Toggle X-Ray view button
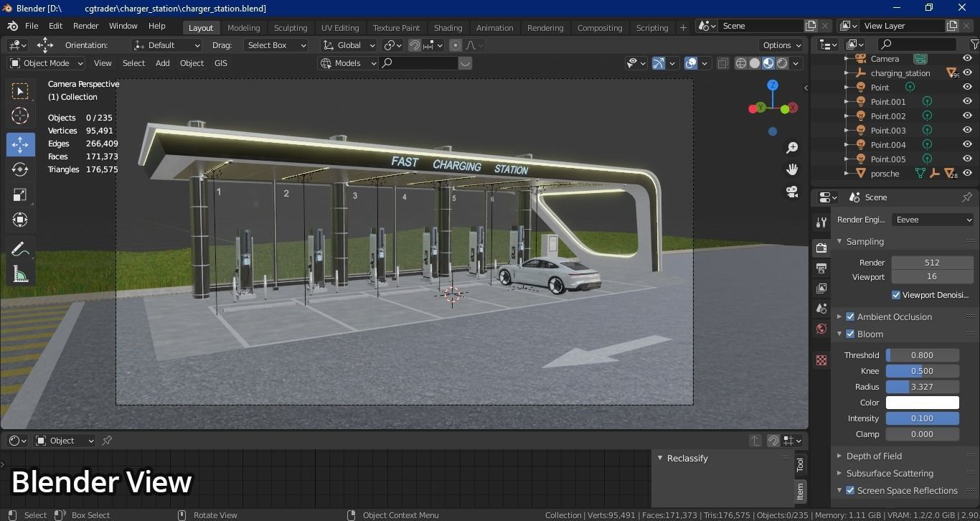 tap(722, 63)
